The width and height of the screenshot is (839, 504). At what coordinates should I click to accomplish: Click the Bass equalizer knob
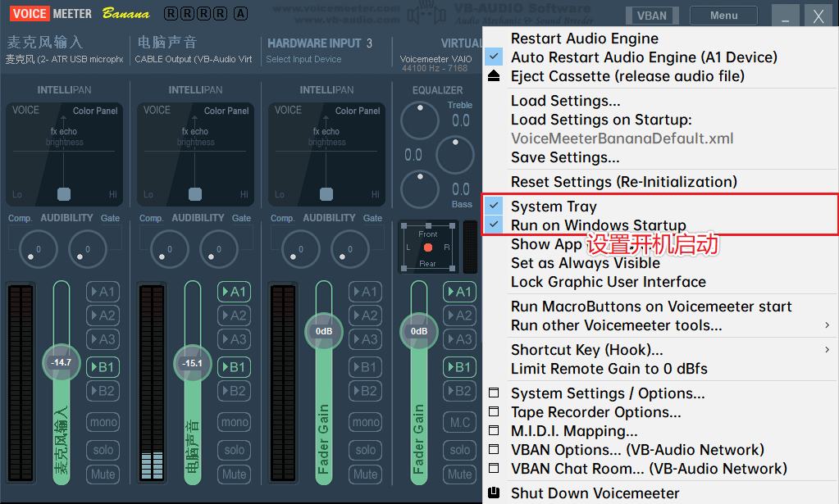420,188
